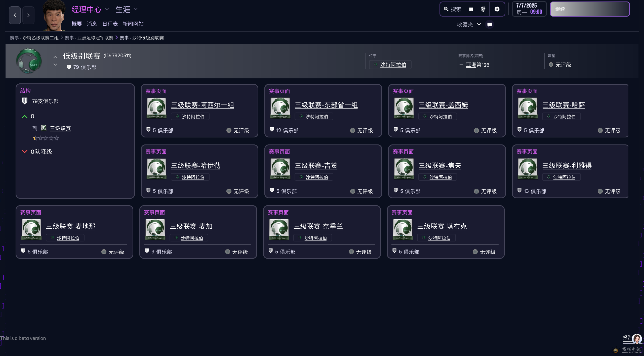644x356 pixels.
Task: Expand the 生涯 dropdown menu
Action: tap(136, 9)
